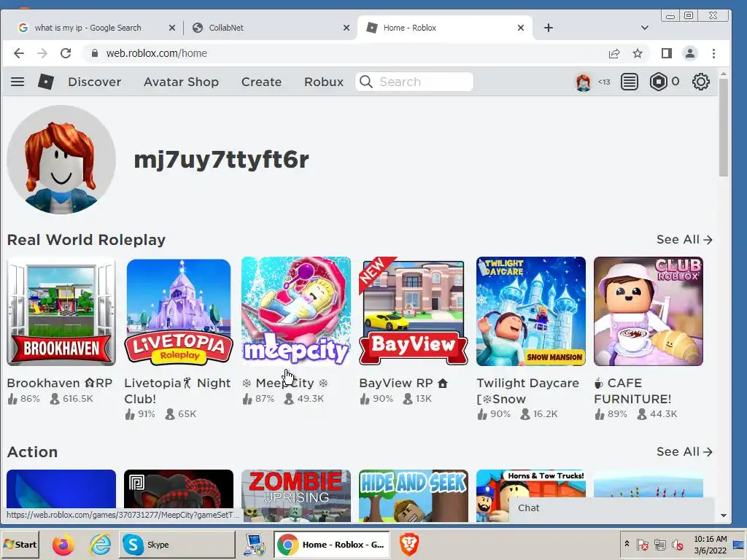Click the browser forward arrow
Screen dimensions: 747x560
[x=42, y=53]
